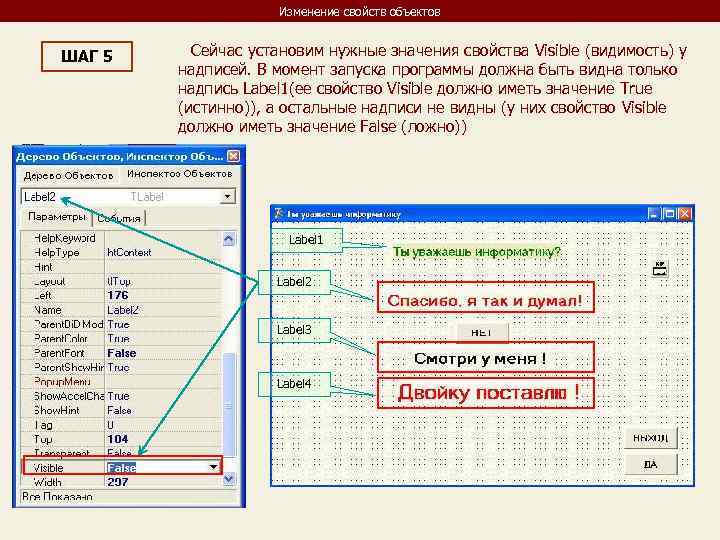The image size is (720, 540).
Task: Click the ДА button on the form
Action: click(x=651, y=464)
